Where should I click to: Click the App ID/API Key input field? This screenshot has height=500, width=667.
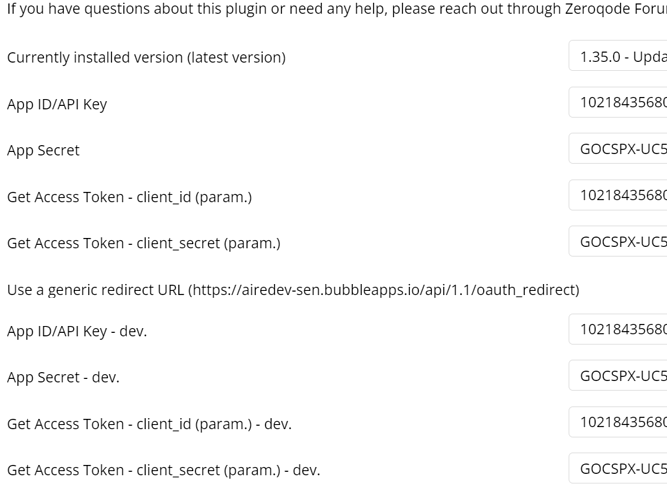point(618,102)
